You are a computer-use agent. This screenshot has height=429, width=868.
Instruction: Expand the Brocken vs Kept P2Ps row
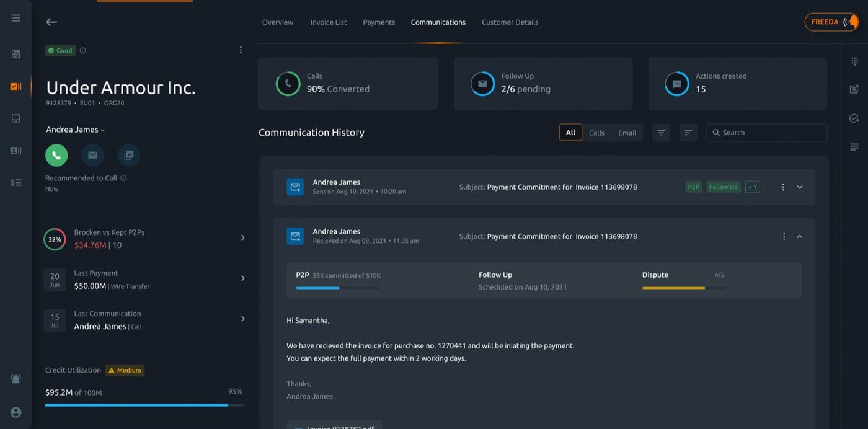[242, 237]
